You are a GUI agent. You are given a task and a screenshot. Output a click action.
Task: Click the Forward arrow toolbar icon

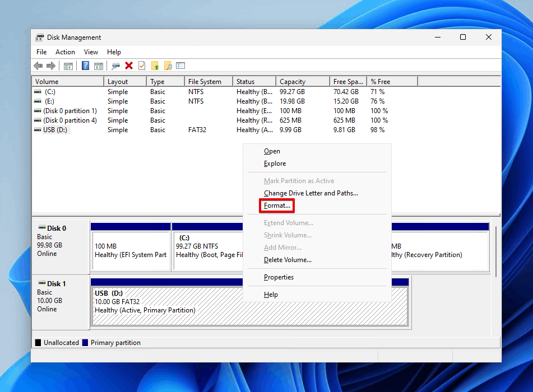point(51,66)
